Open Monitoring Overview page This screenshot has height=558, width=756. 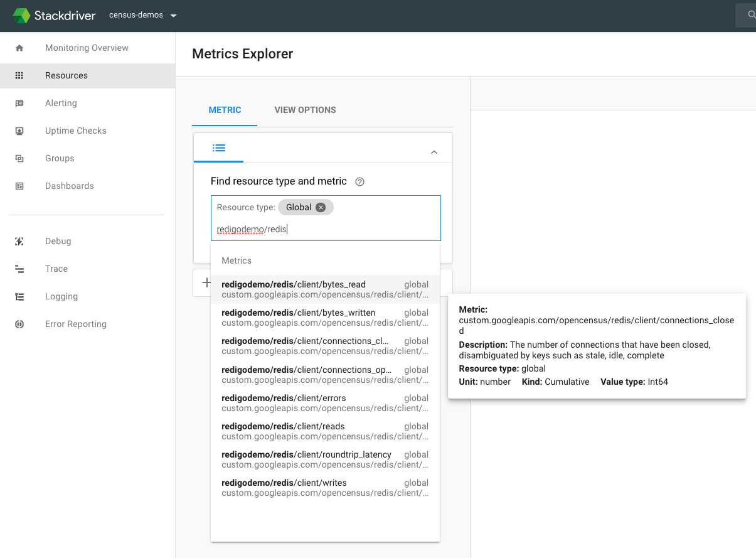[x=87, y=48]
